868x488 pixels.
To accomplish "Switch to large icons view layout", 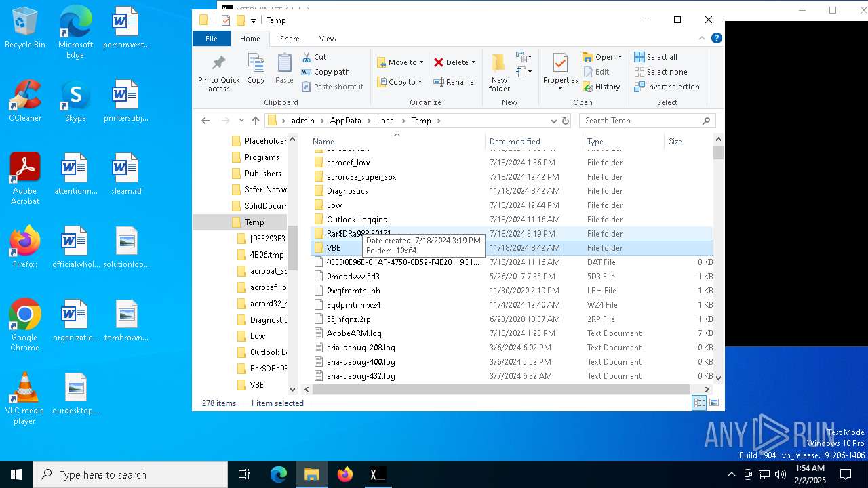I will [713, 403].
